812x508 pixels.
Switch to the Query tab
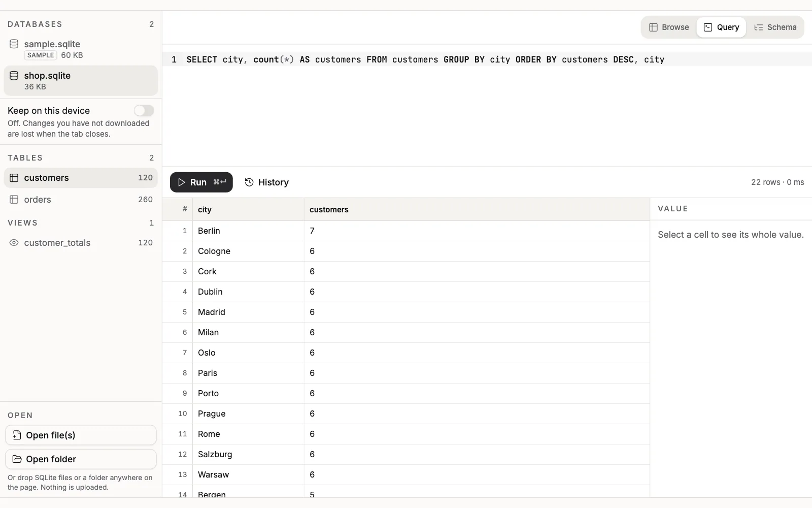click(721, 27)
